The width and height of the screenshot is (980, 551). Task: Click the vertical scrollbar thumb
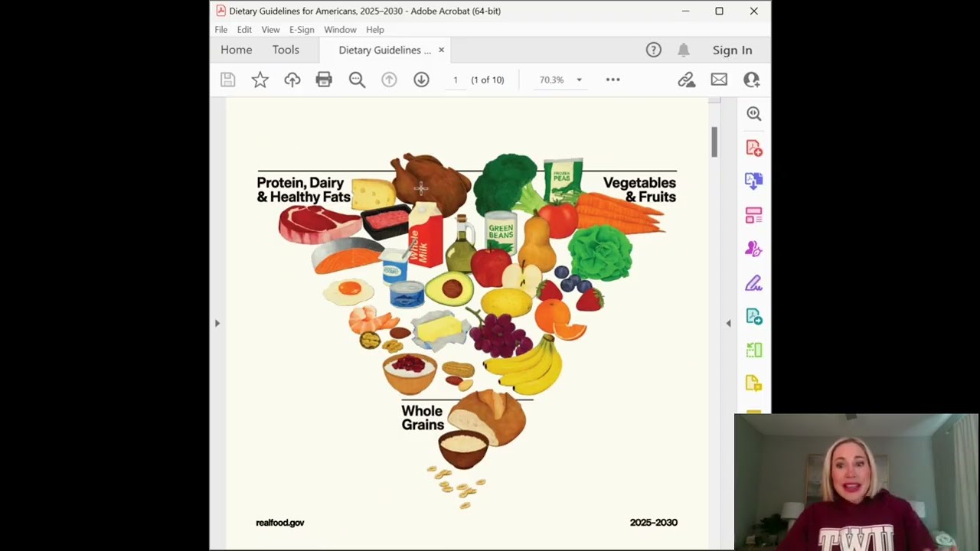click(714, 142)
